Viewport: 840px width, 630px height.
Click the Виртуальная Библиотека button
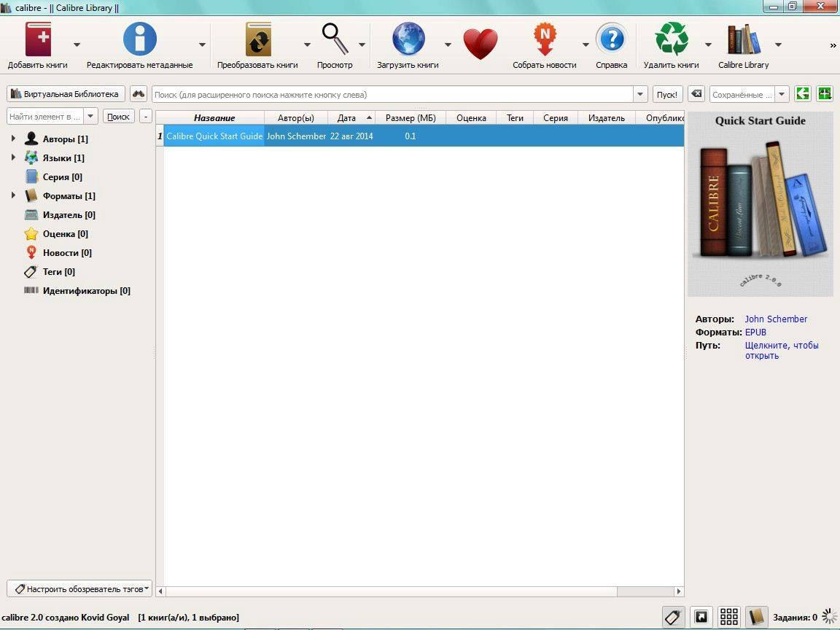tap(66, 94)
